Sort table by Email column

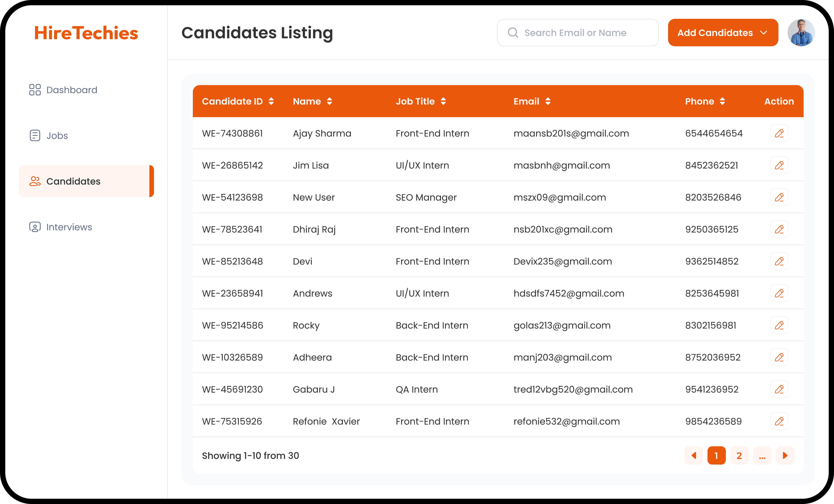tap(548, 101)
